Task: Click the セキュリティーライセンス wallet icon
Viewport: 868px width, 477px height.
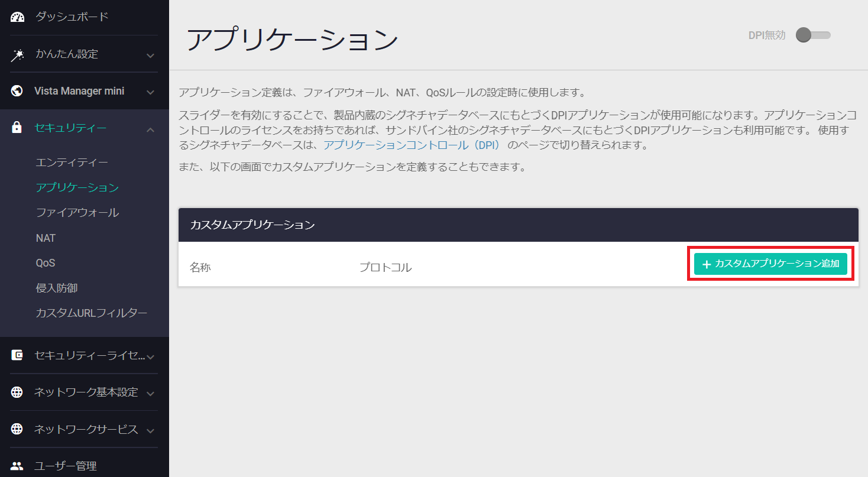Action: (x=17, y=355)
